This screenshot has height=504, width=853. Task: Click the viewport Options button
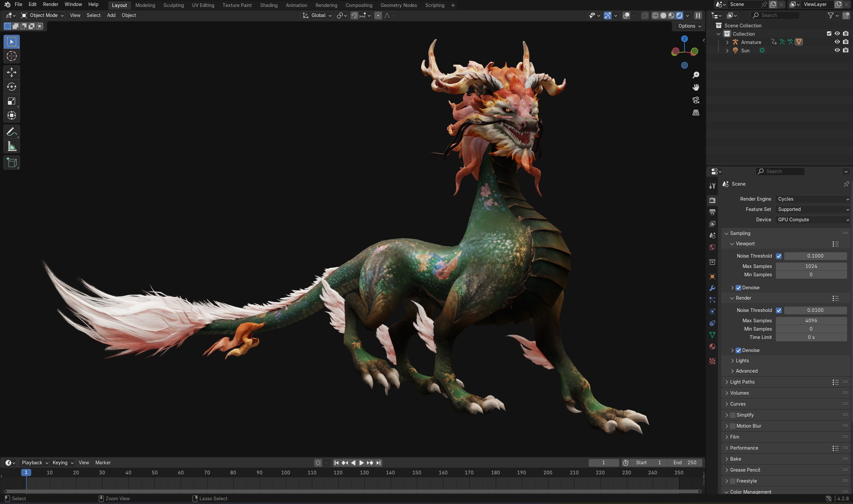[689, 26]
